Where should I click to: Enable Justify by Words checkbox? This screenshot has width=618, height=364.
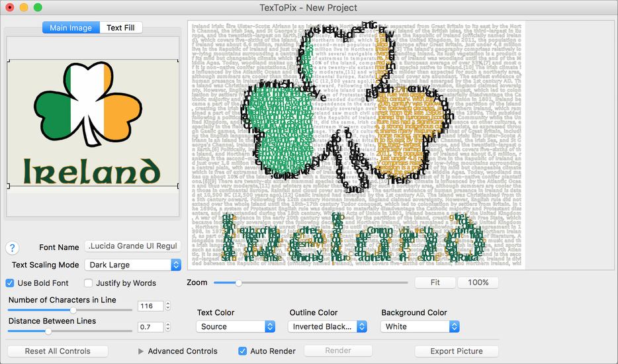pos(88,283)
